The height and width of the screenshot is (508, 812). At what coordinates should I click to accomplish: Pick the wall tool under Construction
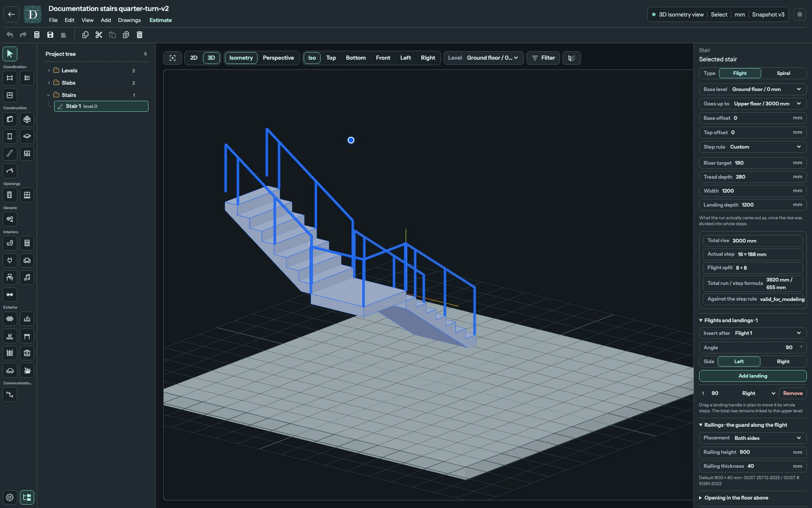[x=10, y=119]
